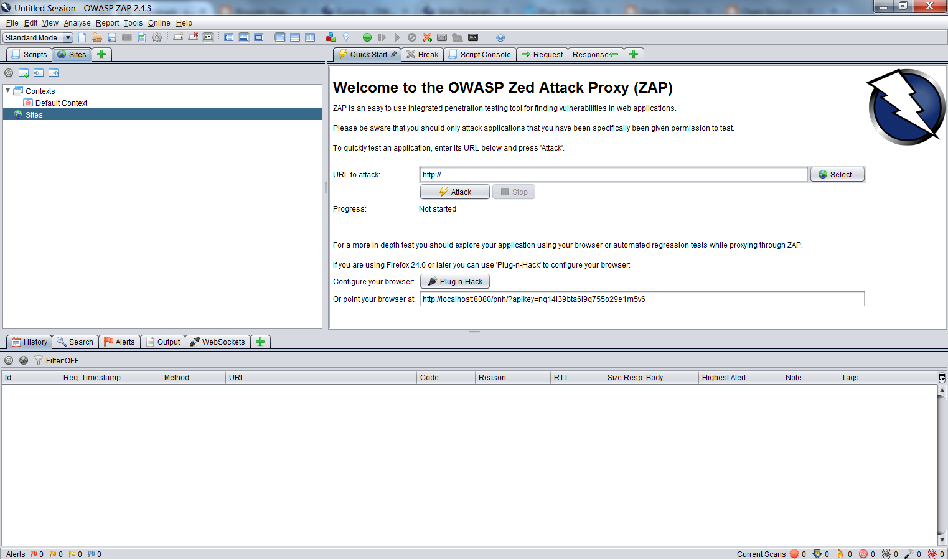Viewport: 948px width, 560px height.
Task: Toggle the green break on all requests button
Action: 367,37
